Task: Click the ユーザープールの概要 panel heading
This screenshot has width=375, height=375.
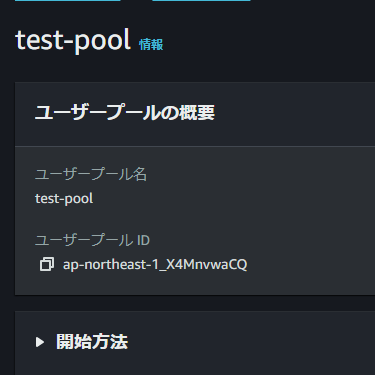Action: coord(125,112)
